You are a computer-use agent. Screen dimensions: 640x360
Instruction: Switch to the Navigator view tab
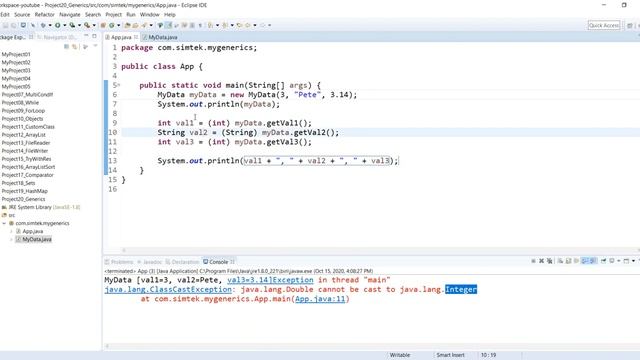click(x=57, y=37)
